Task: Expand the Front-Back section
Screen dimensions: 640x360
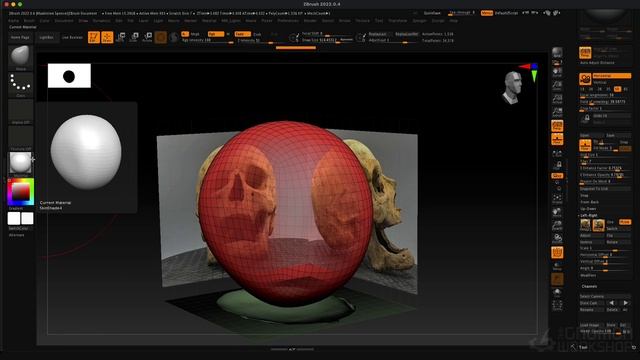Action: (x=589, y=202)
